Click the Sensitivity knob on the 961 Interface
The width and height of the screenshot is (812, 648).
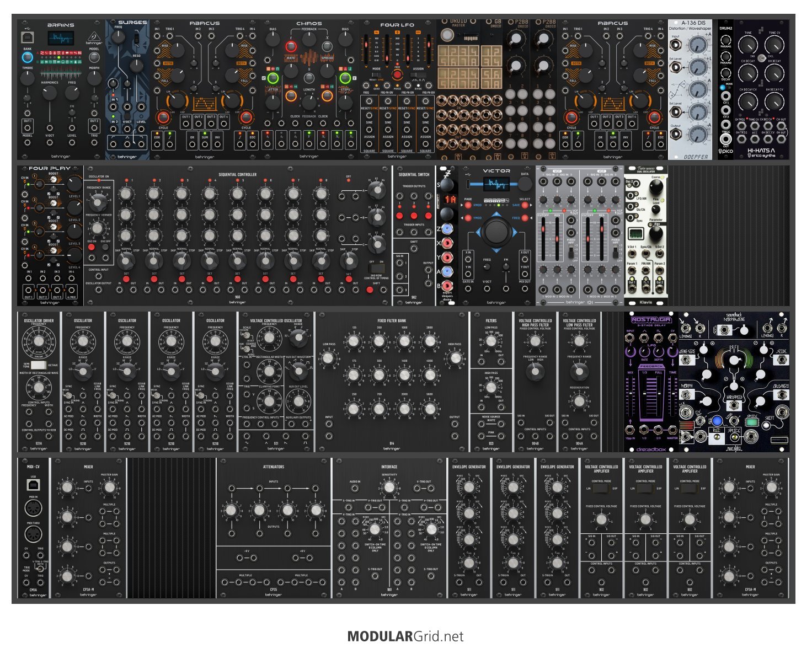click(389, 487)
